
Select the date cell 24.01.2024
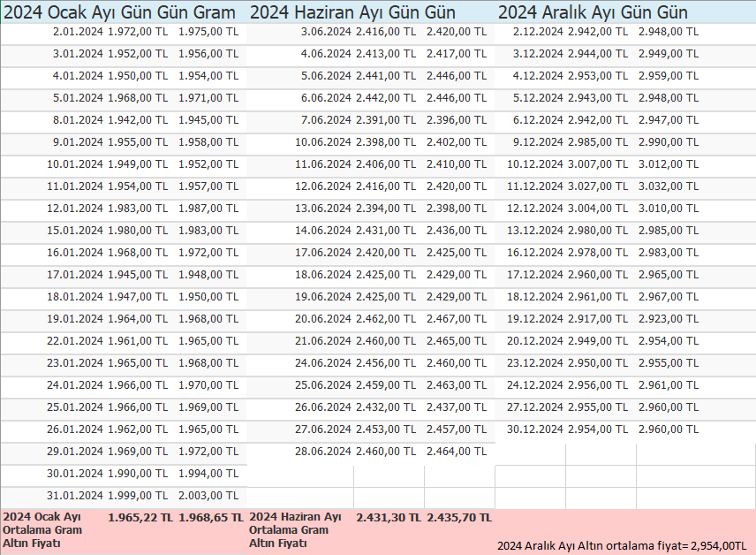75,385
